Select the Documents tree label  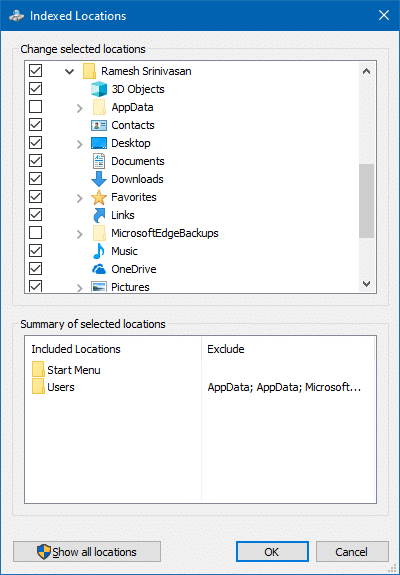138,161
